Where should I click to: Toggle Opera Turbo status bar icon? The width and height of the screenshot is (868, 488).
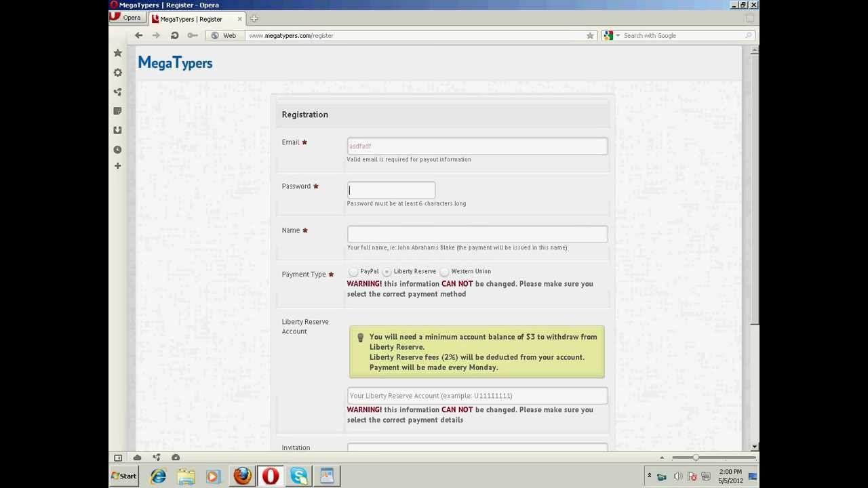[x=176, y=457]
